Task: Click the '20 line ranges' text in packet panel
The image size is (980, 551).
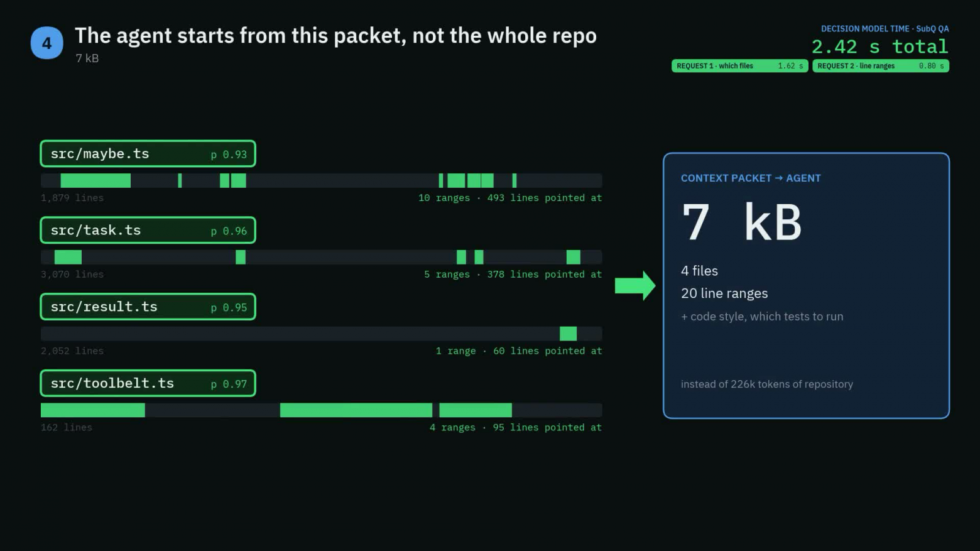Action: coord(724,293)
